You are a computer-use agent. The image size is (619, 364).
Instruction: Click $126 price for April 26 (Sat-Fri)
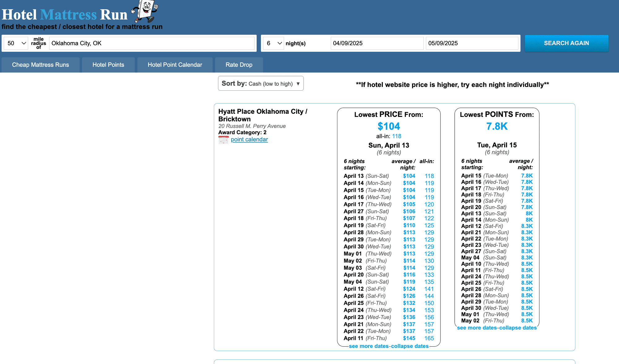pyautogui.click(x=409, y=296)
